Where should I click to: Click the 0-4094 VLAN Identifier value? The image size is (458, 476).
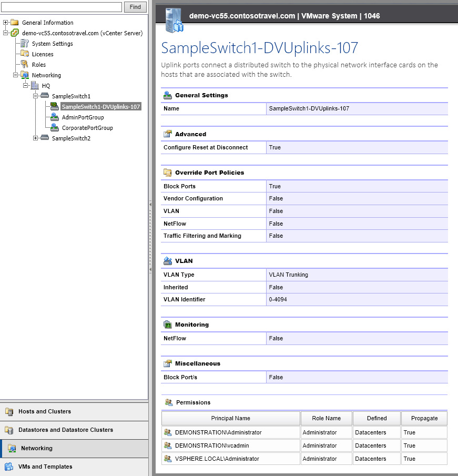click(x=278, y=299)
